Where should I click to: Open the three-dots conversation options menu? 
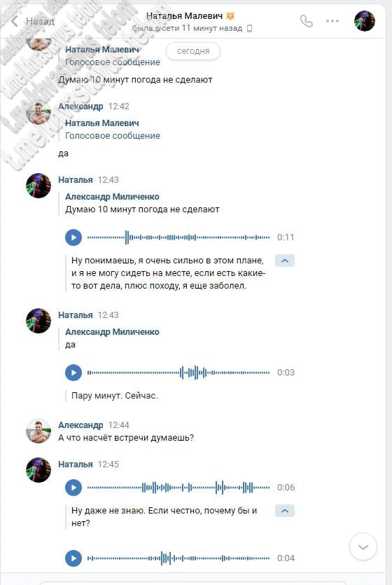332,21
